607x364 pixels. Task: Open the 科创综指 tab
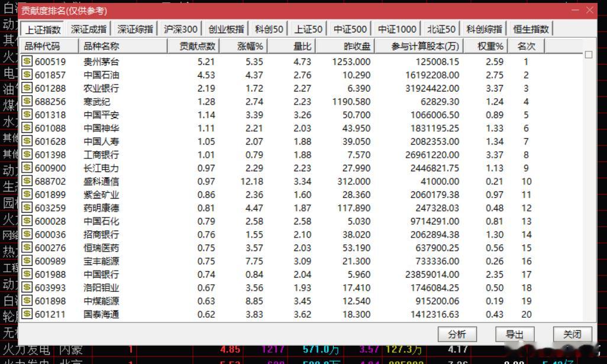pos(484,29)
